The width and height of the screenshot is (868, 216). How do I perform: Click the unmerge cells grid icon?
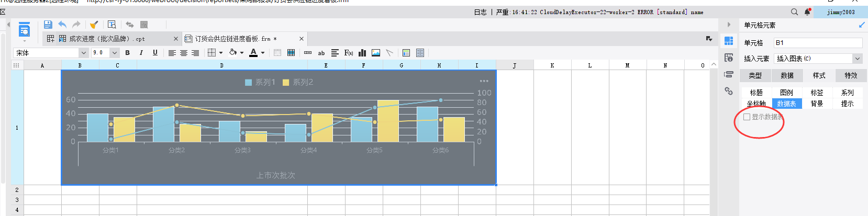click(291, 53)
